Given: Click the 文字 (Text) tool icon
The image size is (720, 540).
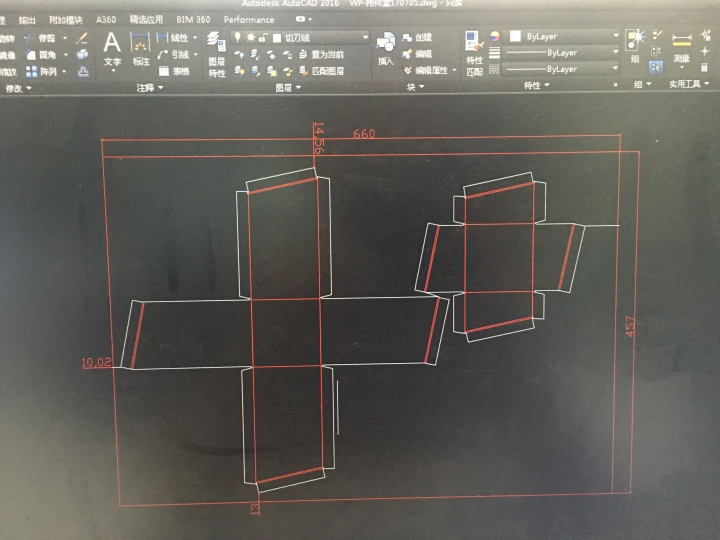Looking at the screenshot, I should pyautogui.click(x=112, y=46).
